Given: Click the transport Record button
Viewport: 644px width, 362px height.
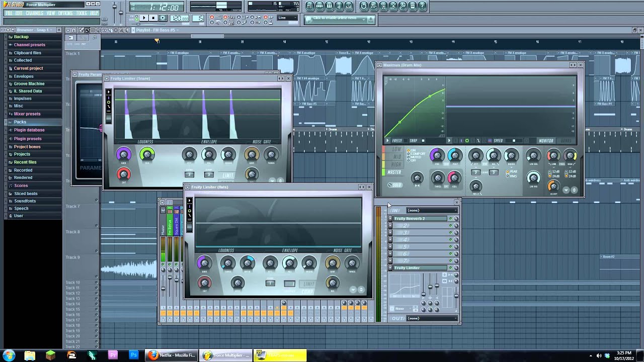Looking at the screenshot, I should click(x=163, y=18).
